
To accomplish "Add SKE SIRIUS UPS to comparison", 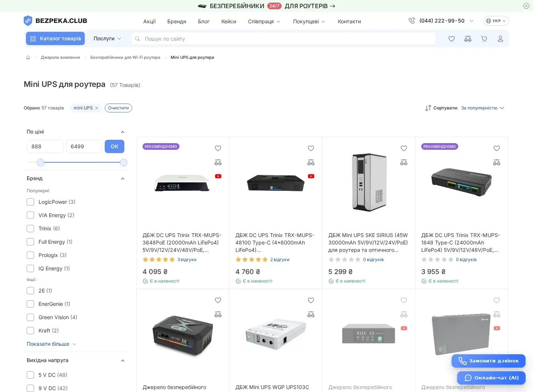I will (404, 162).
